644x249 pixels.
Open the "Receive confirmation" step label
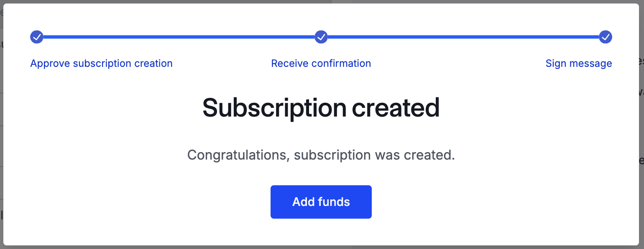321,64
